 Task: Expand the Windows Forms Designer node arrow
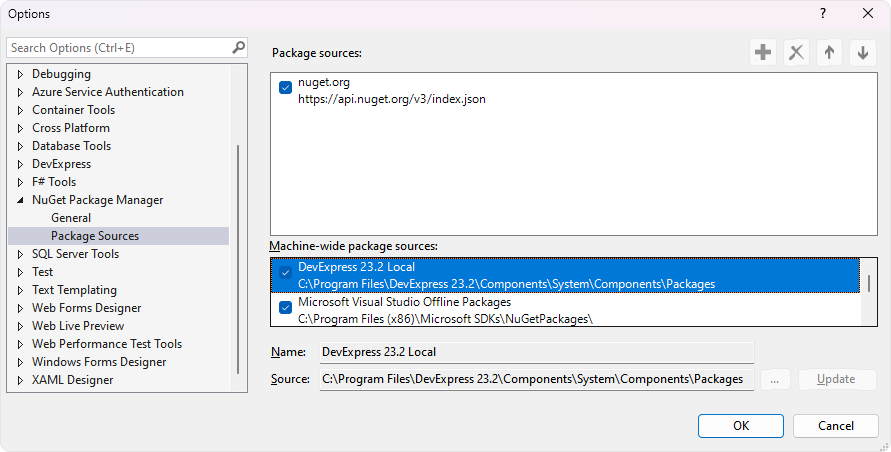20,362
